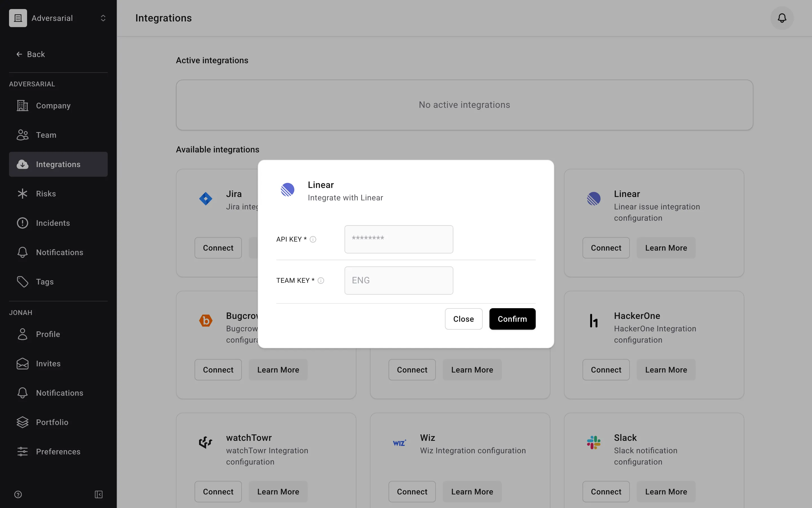
Task: Go Back using the sidebar arrow
Action: pos(30,54)
